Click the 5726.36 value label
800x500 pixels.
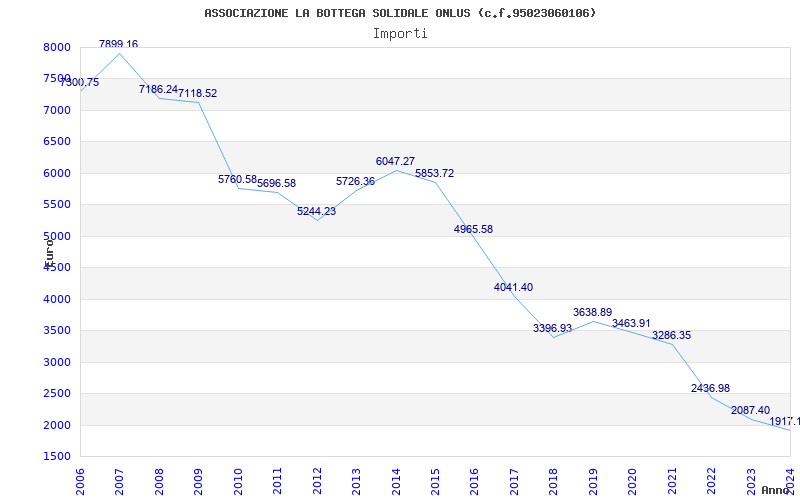pyautogui.click(x=355, y=182)
